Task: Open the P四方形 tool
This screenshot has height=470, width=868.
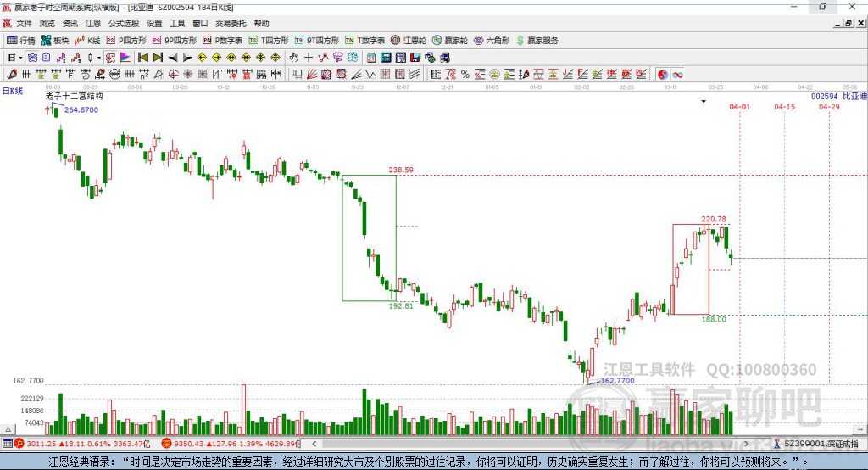Action: (x=126, y=41)
